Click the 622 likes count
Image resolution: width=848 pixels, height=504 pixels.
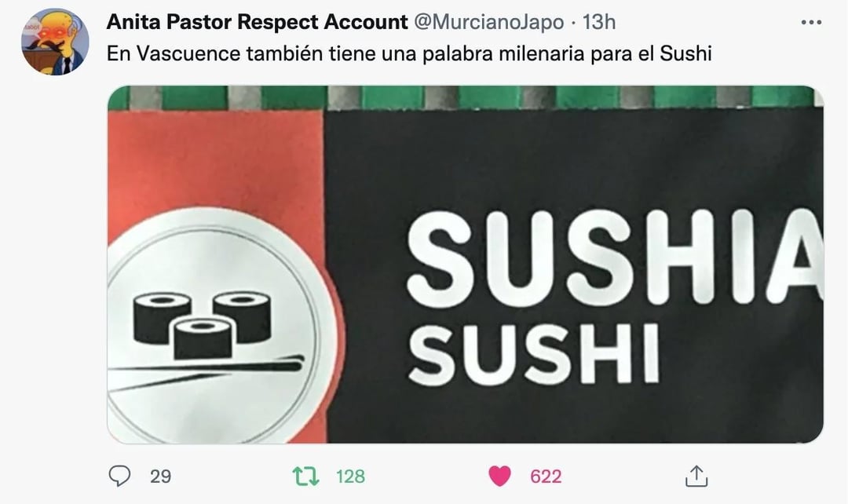[546, 477]
